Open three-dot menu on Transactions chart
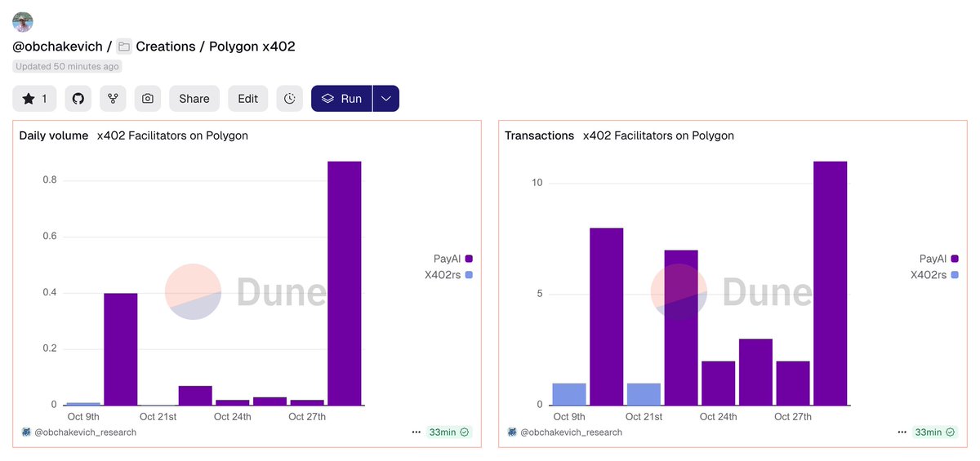The width and height of the screenshot is (980, 461). pyautogui.click(x=902, y=432)
